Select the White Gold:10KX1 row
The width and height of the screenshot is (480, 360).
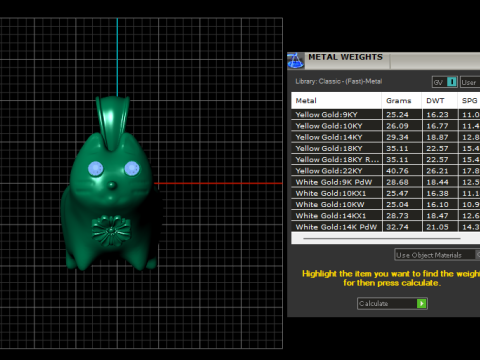pyautogui.click(x=386, y=193)
